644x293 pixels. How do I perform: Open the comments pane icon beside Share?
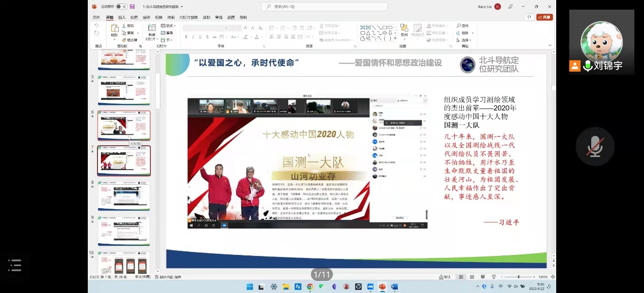[530, 17]
